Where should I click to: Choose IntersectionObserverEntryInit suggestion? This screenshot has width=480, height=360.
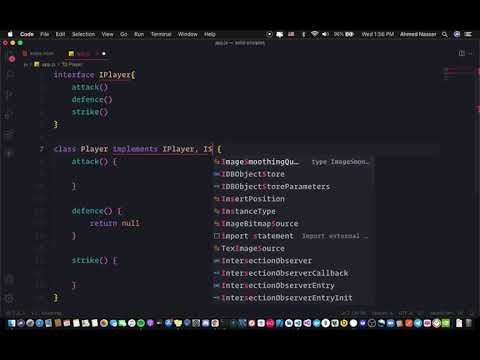coord(293,297)
